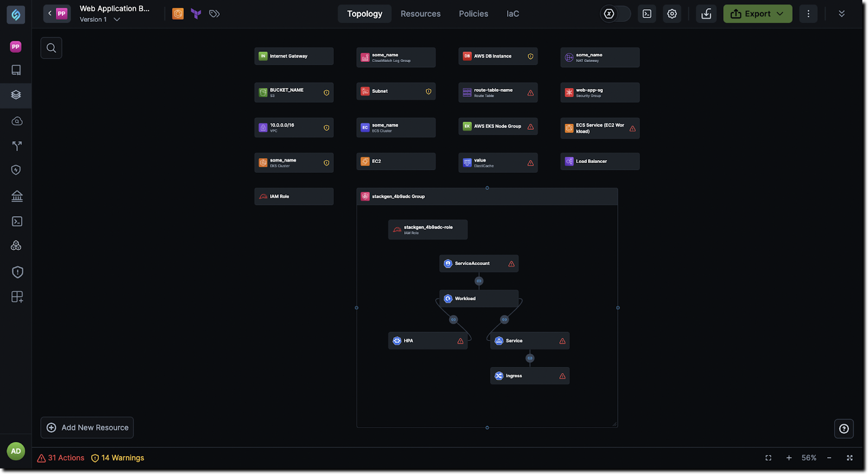
Task: Expand the Version 1 dropdown
Action: click(x=116, y=20)
